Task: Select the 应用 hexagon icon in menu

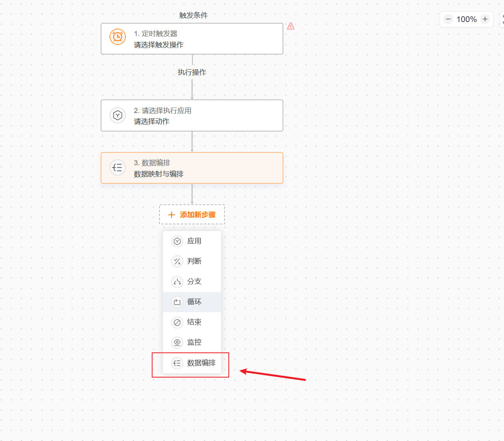Action: [177, 241]
